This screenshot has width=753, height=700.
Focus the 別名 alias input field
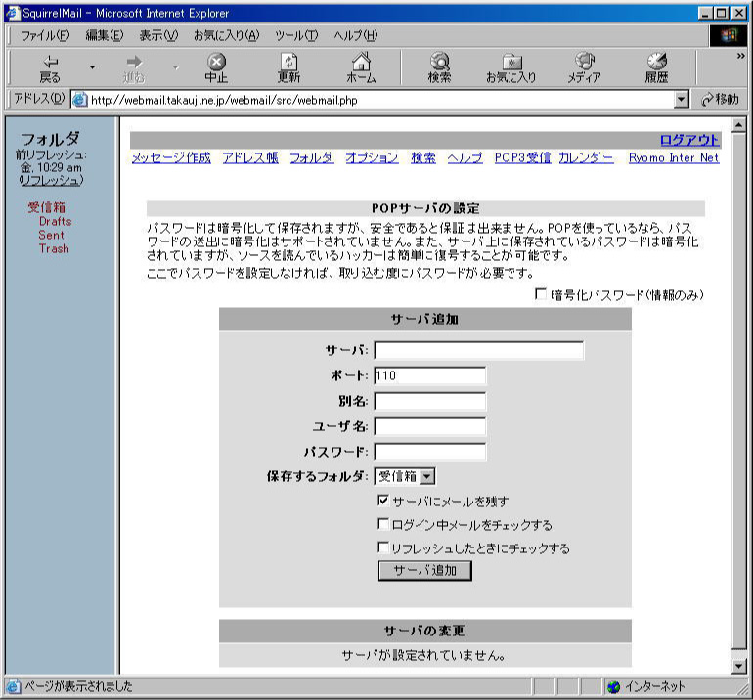coord(430,402)
